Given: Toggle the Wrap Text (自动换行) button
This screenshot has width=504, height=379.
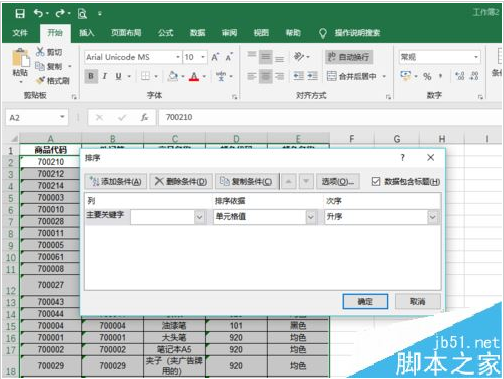Looking at the screenshot, I should [349, 57].
